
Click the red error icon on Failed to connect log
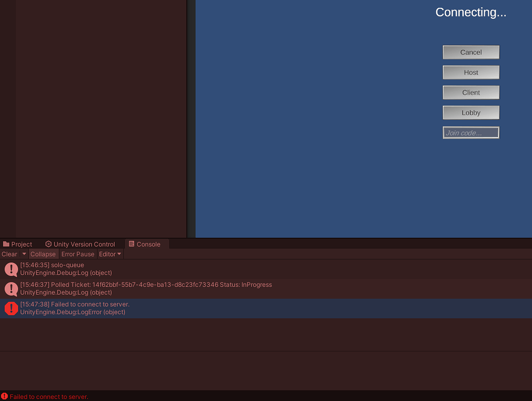click(x=11, y=308)
